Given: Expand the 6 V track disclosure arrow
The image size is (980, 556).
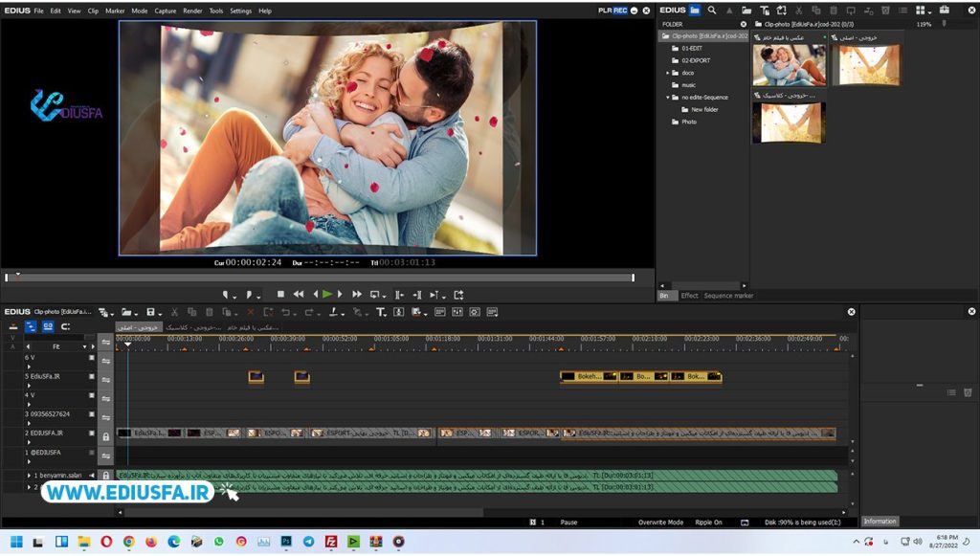Looking at the screenshot, I should point(29,367).
